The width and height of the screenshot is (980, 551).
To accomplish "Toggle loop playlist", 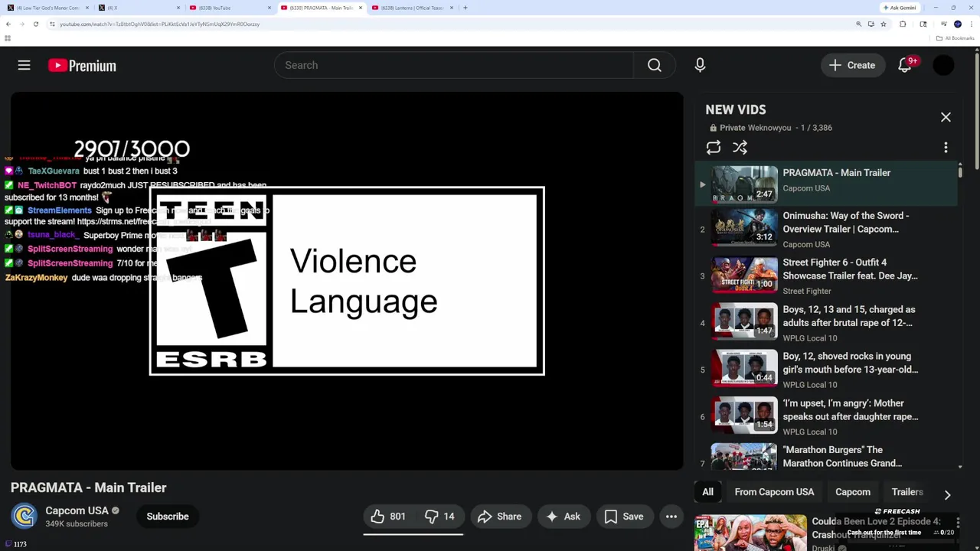I will pos(714,148).
